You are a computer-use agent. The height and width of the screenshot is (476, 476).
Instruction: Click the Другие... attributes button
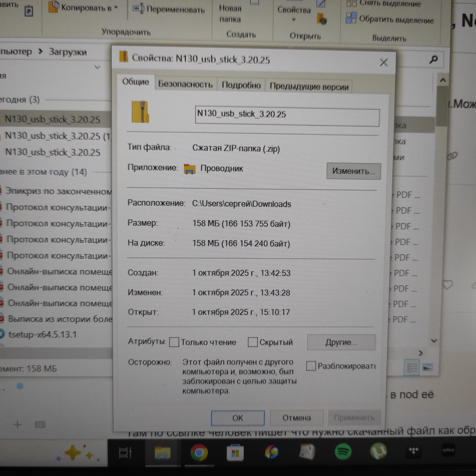click(x=341, y=342)
